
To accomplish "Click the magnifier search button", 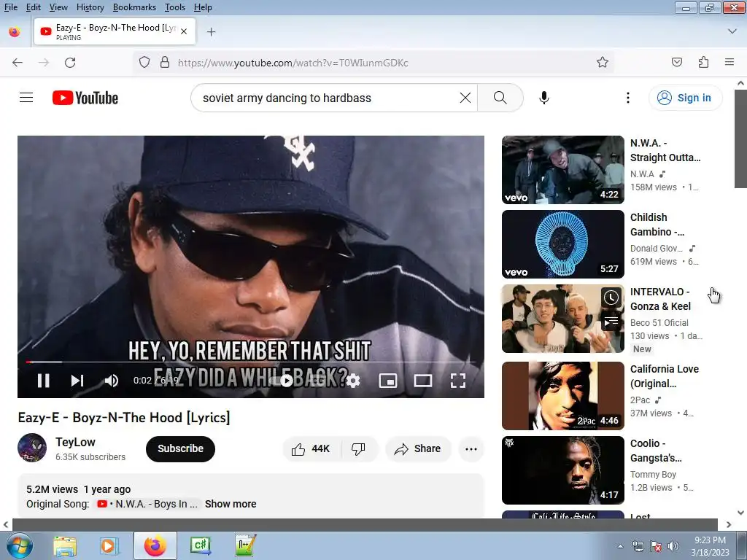I will [x=500, y=98].
